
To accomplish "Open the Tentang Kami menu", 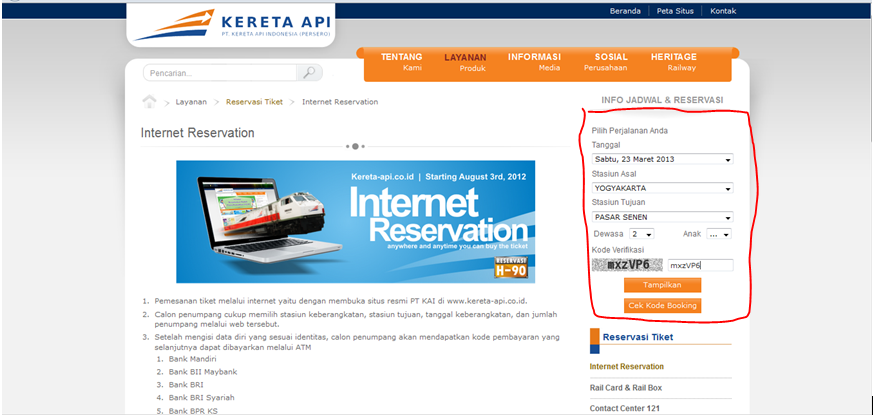I will (x=401, y=62).
